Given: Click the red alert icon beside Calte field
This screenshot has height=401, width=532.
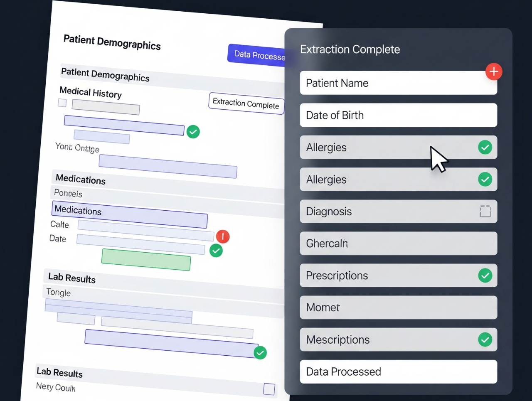Looking at the screenshot, I should (222, 236).
